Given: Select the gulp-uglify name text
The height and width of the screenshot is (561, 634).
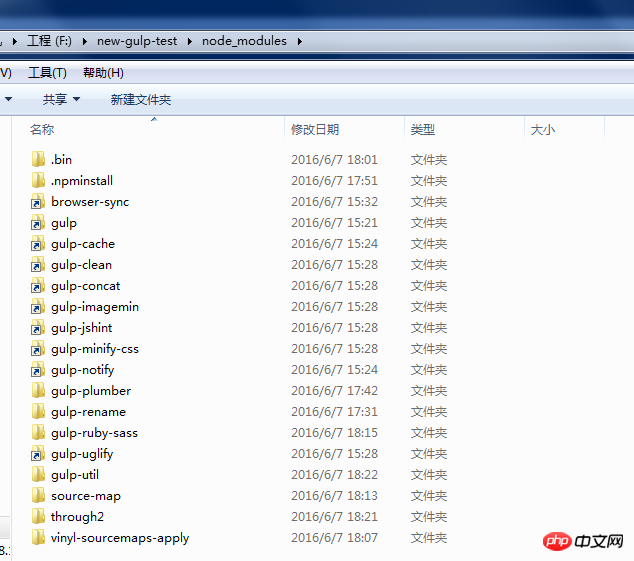Looking at the screenshot, I should click(x=82, y=455).
